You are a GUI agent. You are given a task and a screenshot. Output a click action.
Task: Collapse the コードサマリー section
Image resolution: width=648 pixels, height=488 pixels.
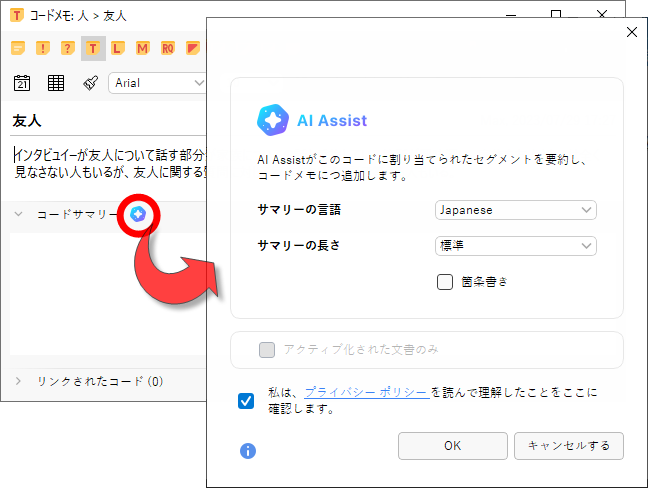click(x=18, y=214)
